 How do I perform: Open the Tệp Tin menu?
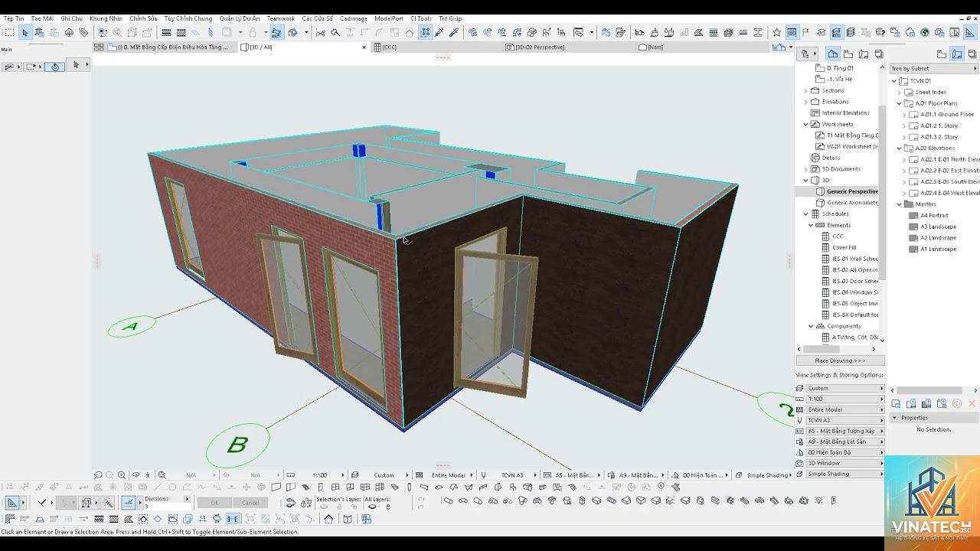click(14, 18)
